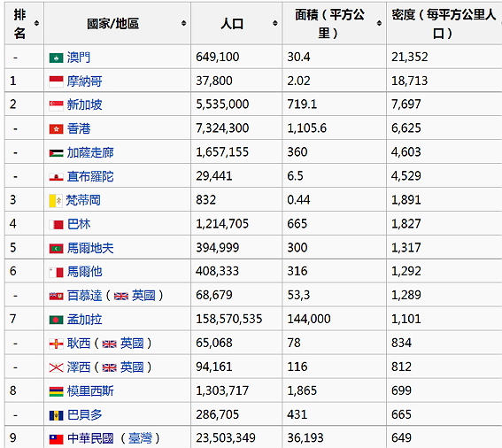Open the 孟加拉 link

coord(84,320)
